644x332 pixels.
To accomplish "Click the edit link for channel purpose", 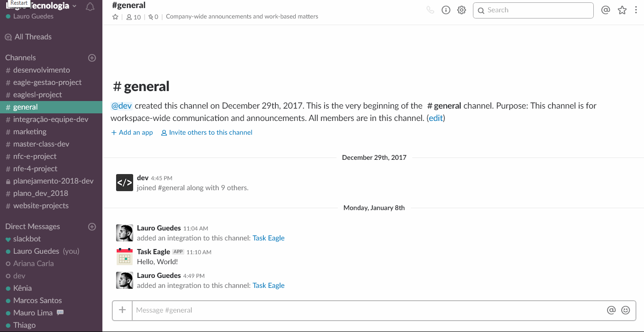I will point(435,118).
